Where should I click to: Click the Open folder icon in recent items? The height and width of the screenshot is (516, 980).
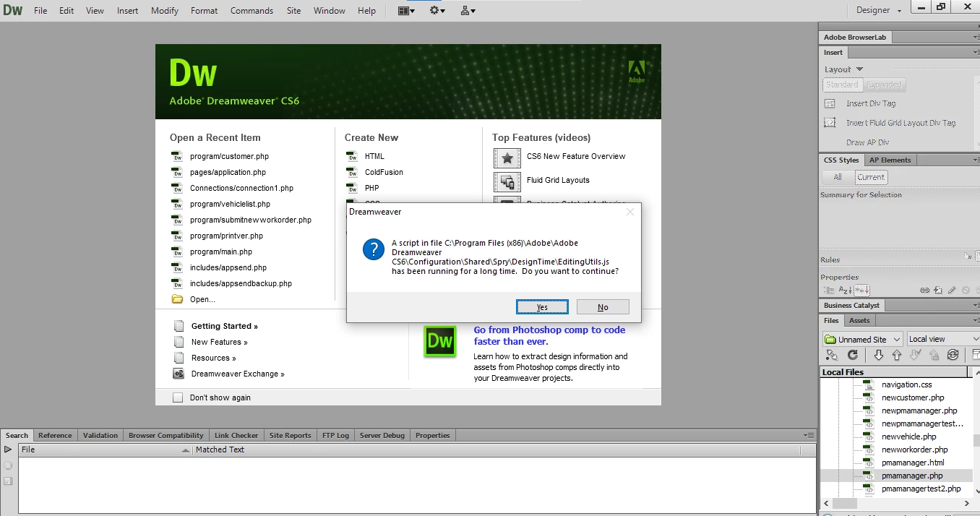[x=177, y=299]
